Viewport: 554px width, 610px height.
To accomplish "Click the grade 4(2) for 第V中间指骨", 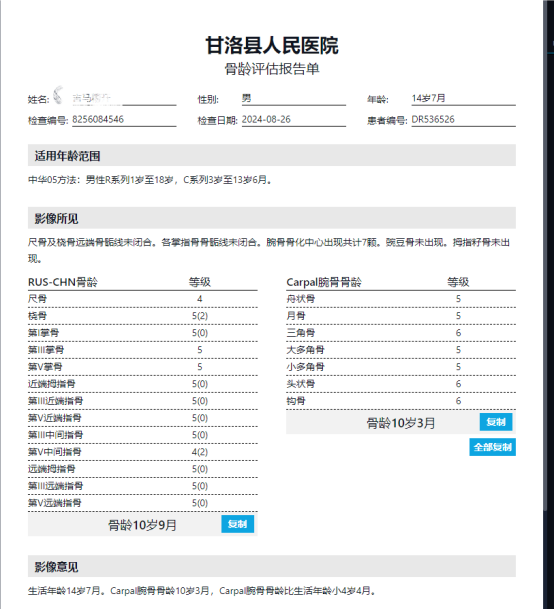I will coord(200,452).
